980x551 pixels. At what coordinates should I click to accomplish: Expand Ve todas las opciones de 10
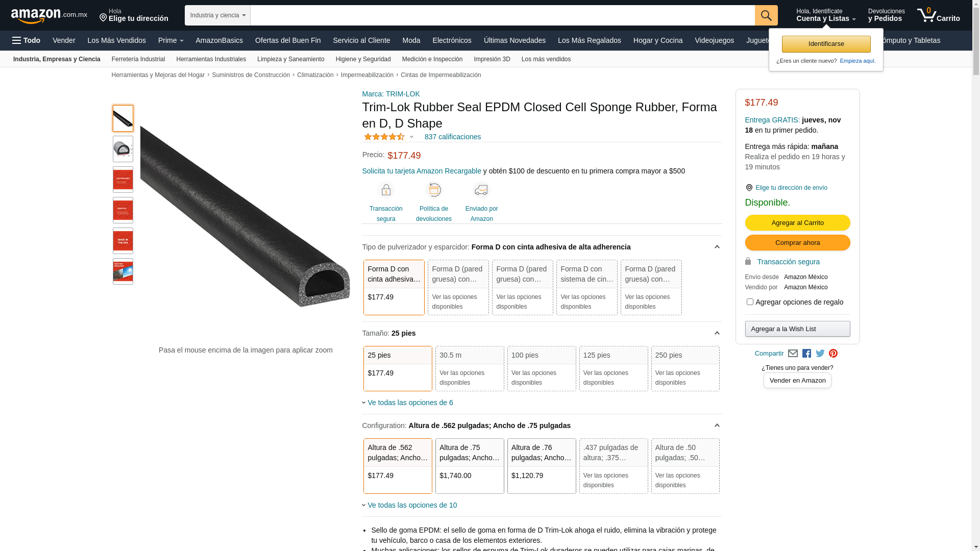411,505
